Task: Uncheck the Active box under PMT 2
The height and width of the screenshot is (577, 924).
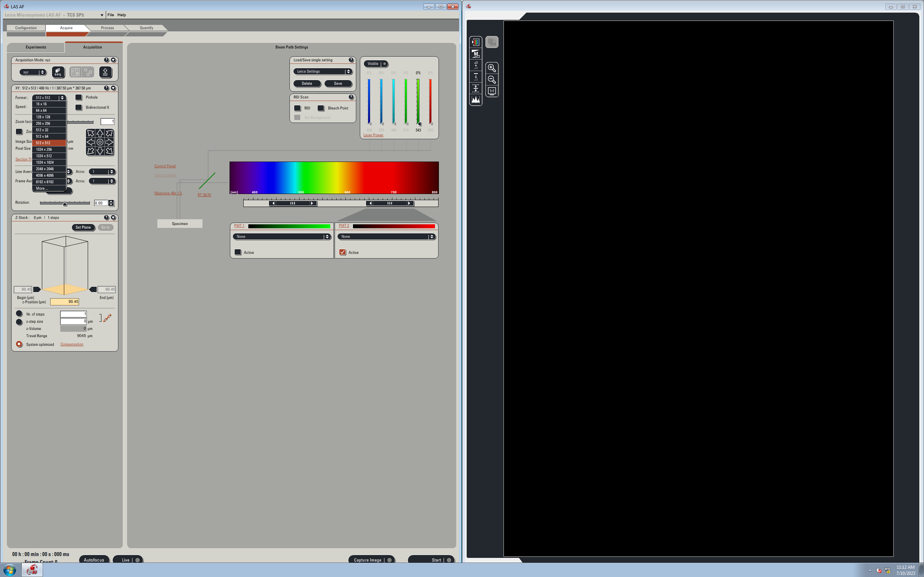Action: (343, 252)
